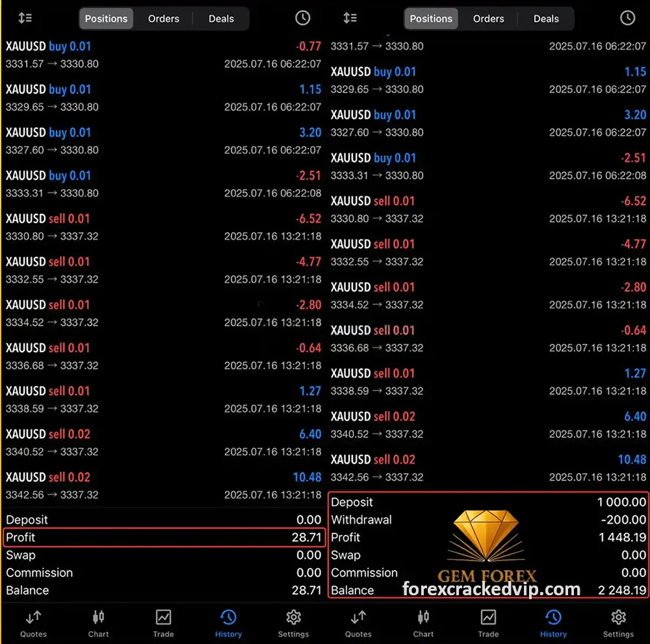This screenshot has height=644, width=650.
Task: Tap the Balance 2 248.19 row
Action: pyautogui.click(x=488, y=590)
